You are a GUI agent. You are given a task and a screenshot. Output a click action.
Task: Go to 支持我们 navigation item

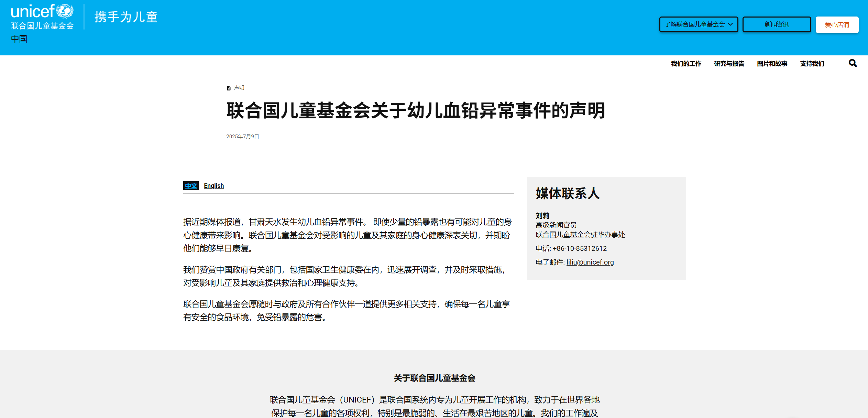click(x=812, y=64)
